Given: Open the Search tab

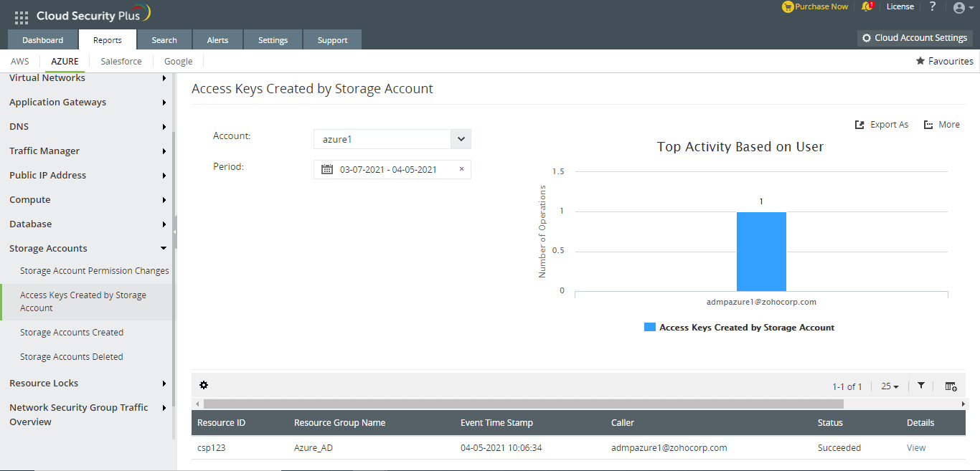Looking at the screenshot, I should pos(164,40).
